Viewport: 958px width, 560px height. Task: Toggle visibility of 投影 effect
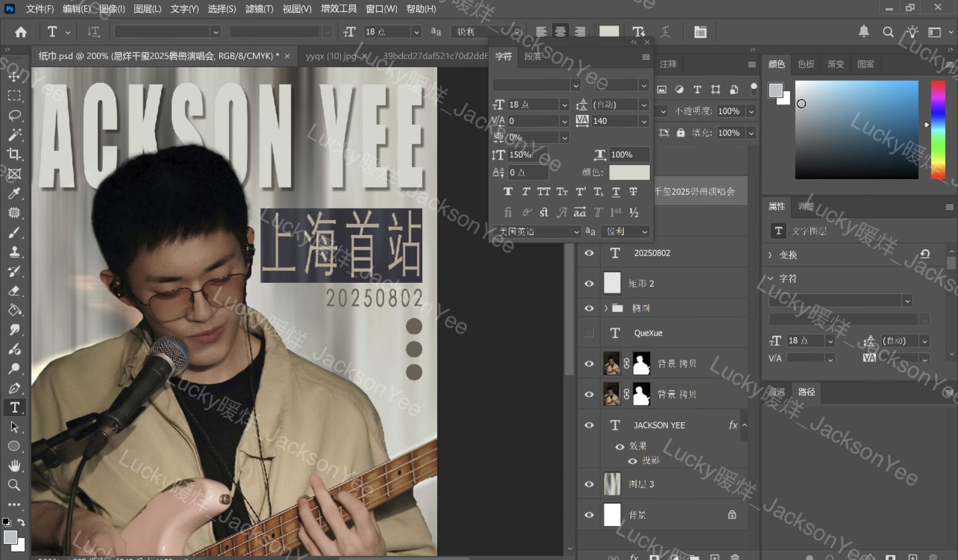(633, 461)
